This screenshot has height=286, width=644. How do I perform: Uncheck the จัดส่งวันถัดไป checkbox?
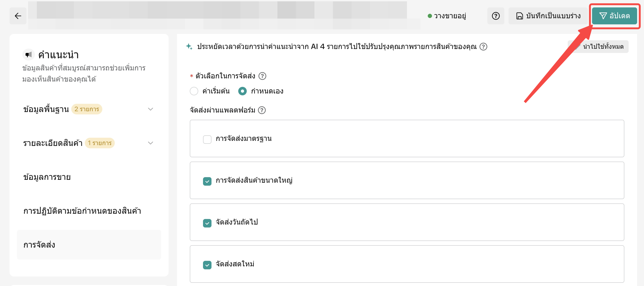coord(207,223)
